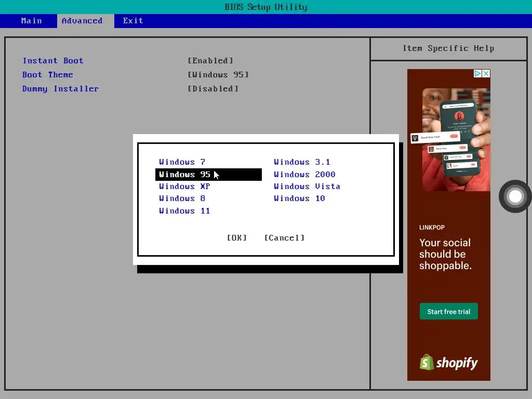Choose the highlighted Windows 95 option
The height and width of the screenshot is (399, 532).
click(x=208, y=175)
